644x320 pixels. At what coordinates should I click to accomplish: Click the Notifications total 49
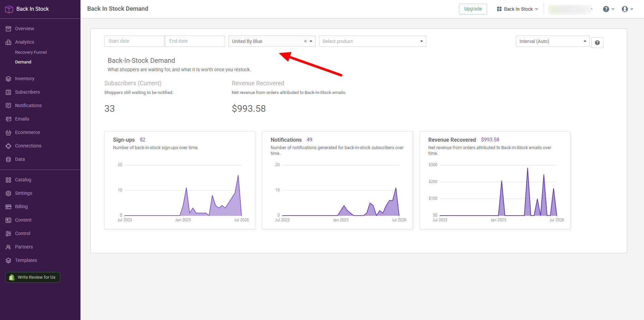[310, 140]
